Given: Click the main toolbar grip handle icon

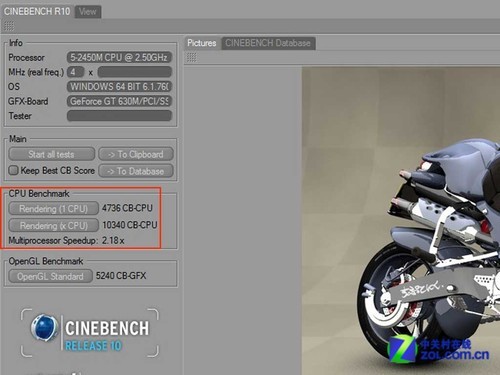Looking at the screenshot, I should click(9, 26).
